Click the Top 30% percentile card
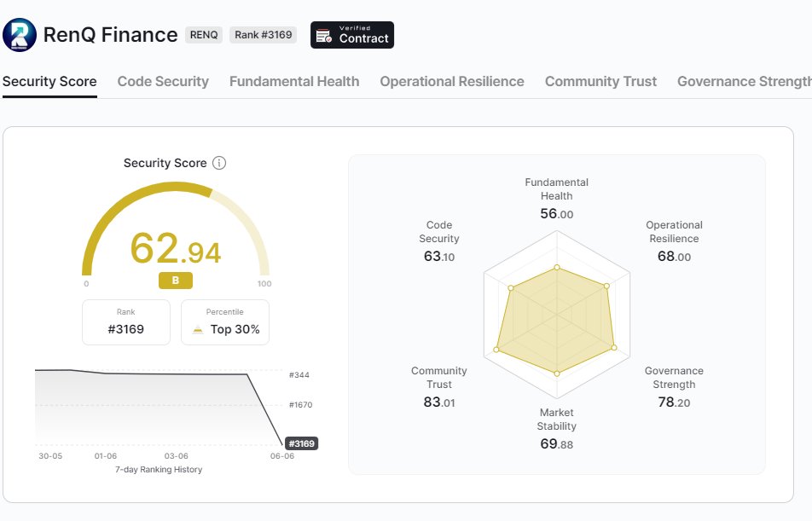Screen dimensions: 812x521 click(x=225, y=322)
